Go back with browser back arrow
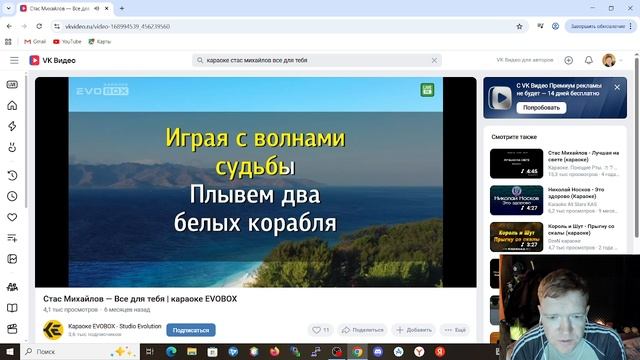640x360 pixels. point(9,26)
